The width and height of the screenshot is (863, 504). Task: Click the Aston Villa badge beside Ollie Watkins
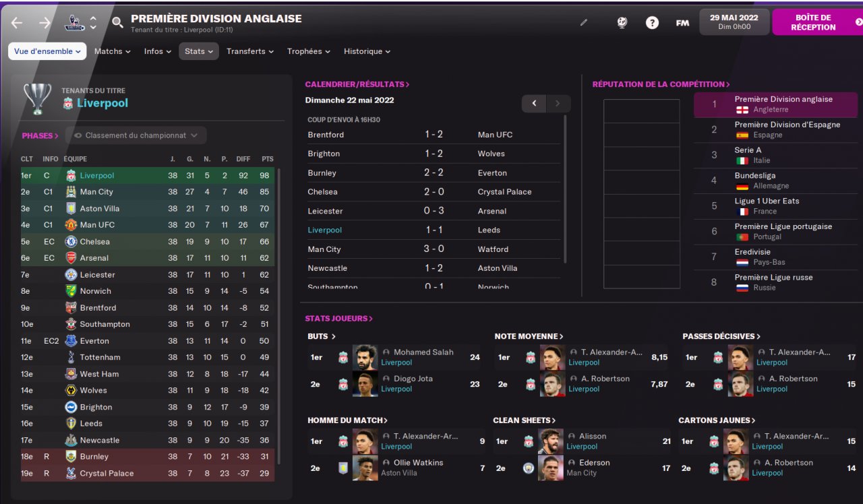coord(343,468)
